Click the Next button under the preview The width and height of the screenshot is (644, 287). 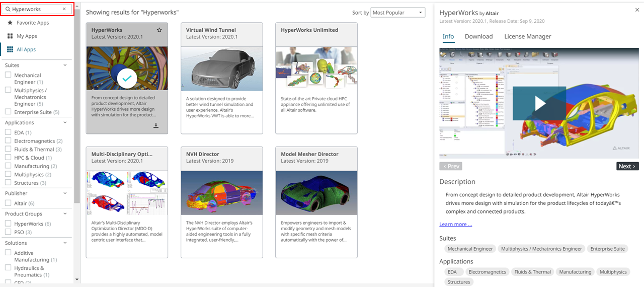[627, 166]
